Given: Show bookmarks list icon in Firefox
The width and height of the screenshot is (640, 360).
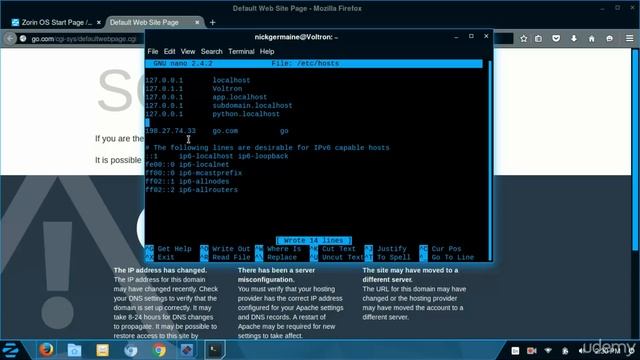Looking at the screenshot, I should [x=539, y=38].
